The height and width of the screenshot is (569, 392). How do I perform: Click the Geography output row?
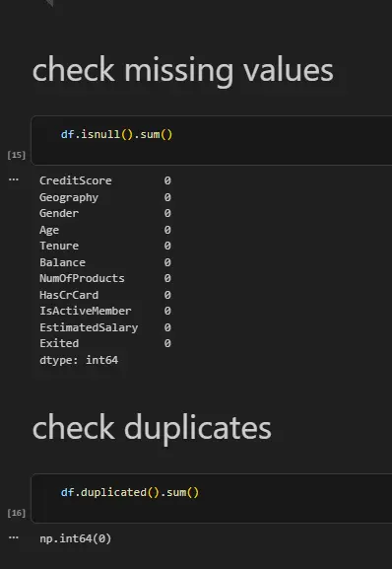[x=105, y=197]
